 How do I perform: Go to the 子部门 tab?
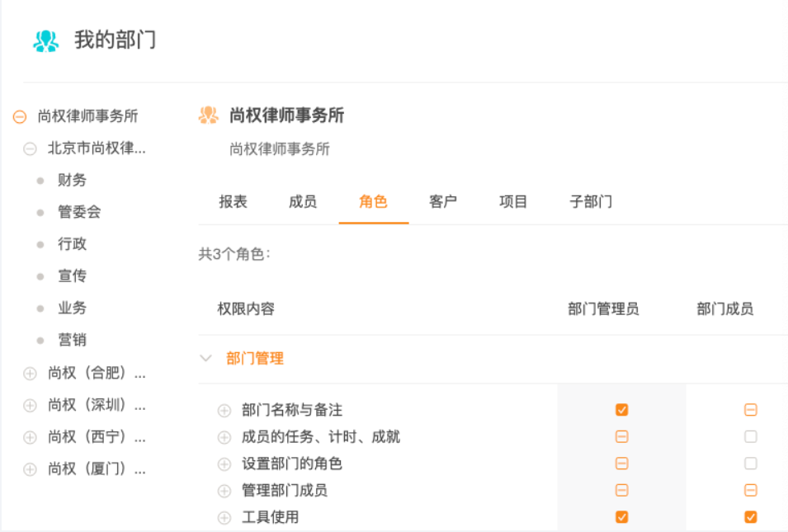[591, 201]
